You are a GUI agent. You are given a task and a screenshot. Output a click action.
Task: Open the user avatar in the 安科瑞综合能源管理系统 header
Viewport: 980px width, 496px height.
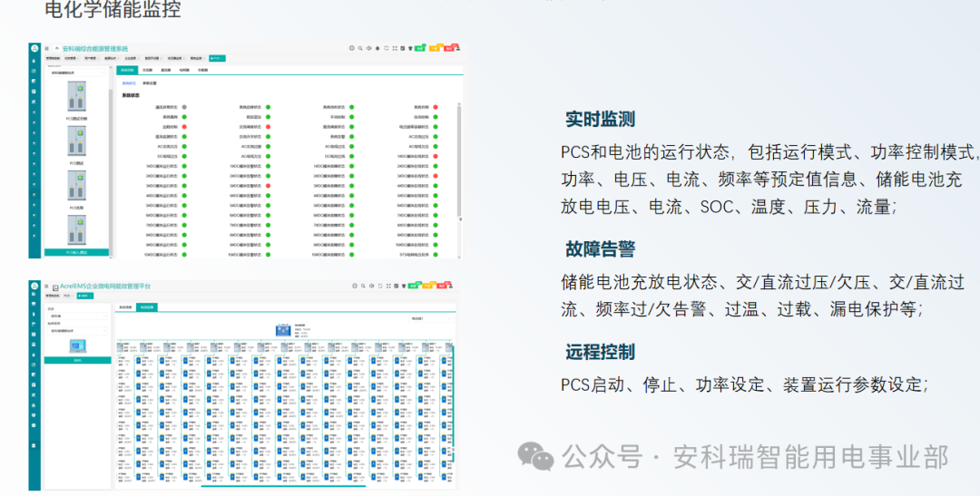click(x=458, y=48)
